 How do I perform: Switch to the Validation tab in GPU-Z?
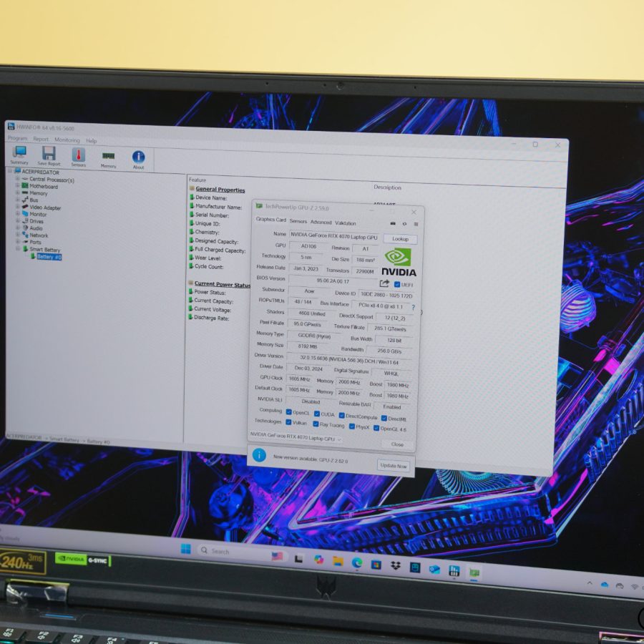346,223
